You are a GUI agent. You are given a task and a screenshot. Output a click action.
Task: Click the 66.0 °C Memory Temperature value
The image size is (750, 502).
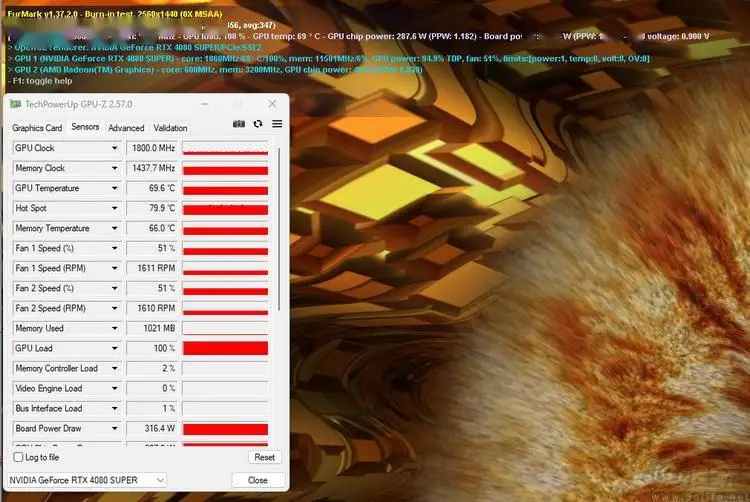tap(152, 229)
